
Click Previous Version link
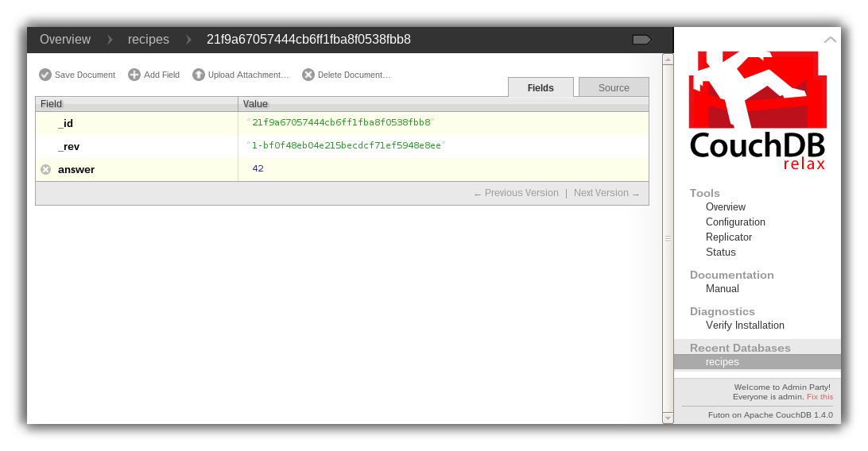pos(517,193)
